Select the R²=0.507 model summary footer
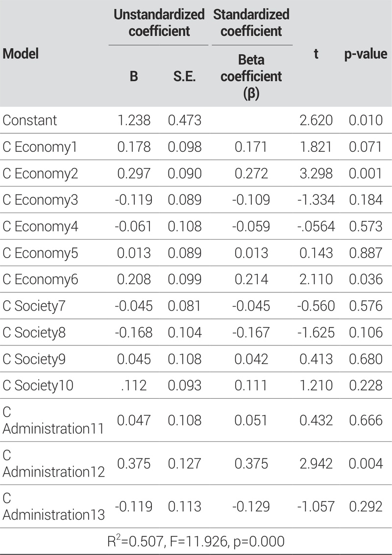 tap(196, 541)
